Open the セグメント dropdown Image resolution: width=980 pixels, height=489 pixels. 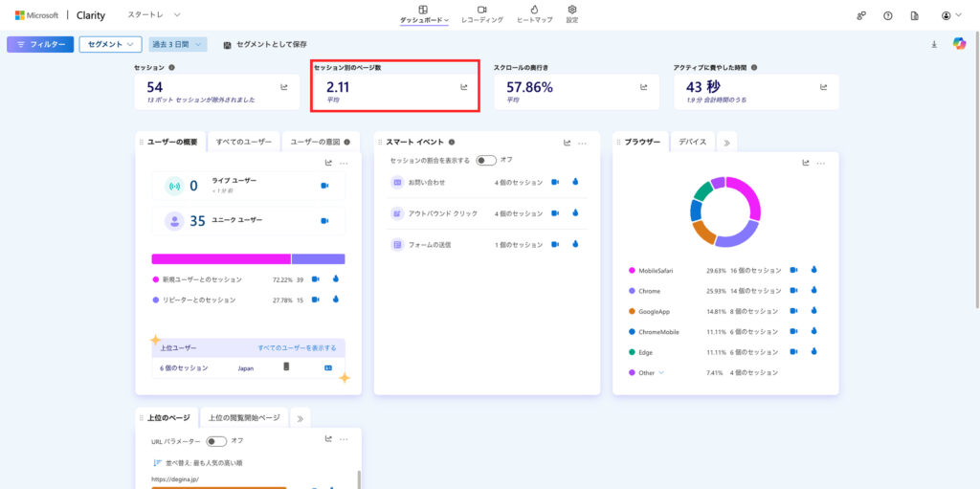(110, 44)
